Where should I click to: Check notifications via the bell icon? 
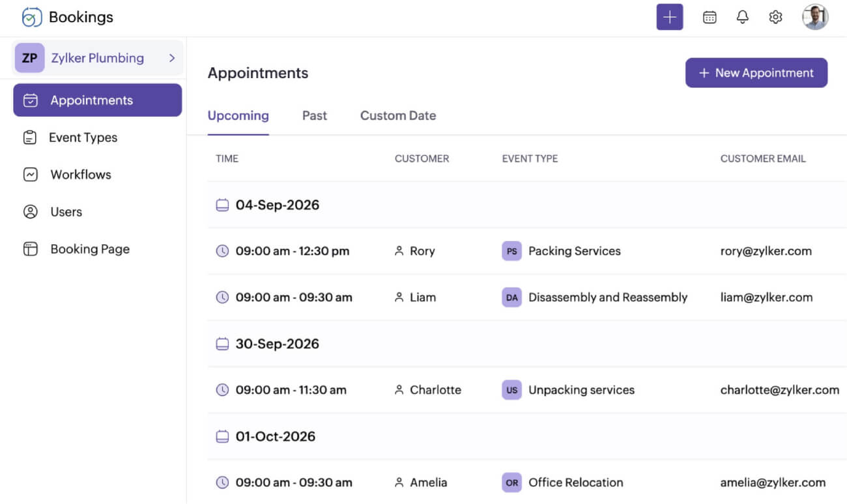click(x=742, y=17)
